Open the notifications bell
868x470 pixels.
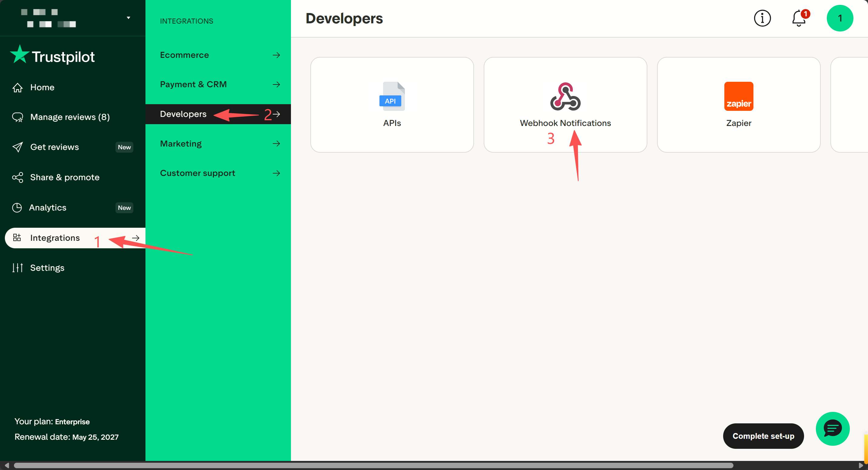(799, 18)
